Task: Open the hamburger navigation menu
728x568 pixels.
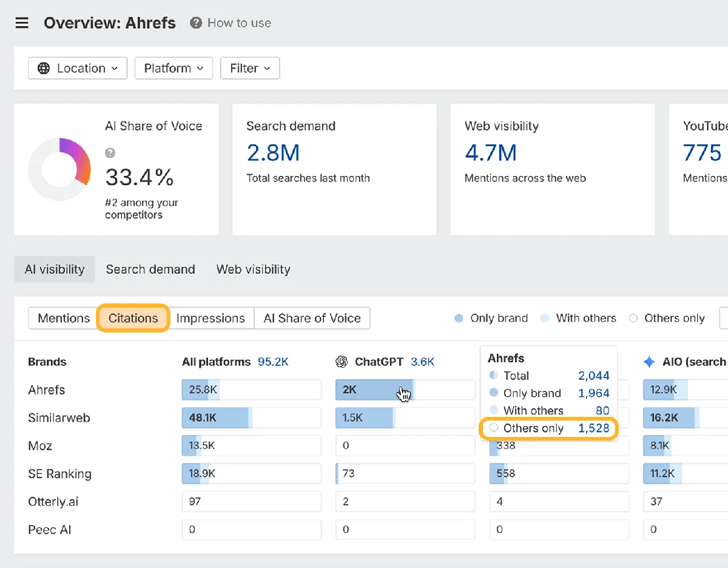Action: click(22, 23)
